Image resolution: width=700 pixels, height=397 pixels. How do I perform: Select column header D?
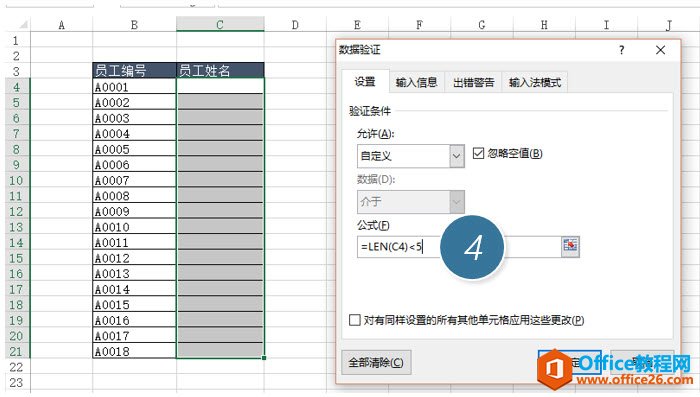295,25
